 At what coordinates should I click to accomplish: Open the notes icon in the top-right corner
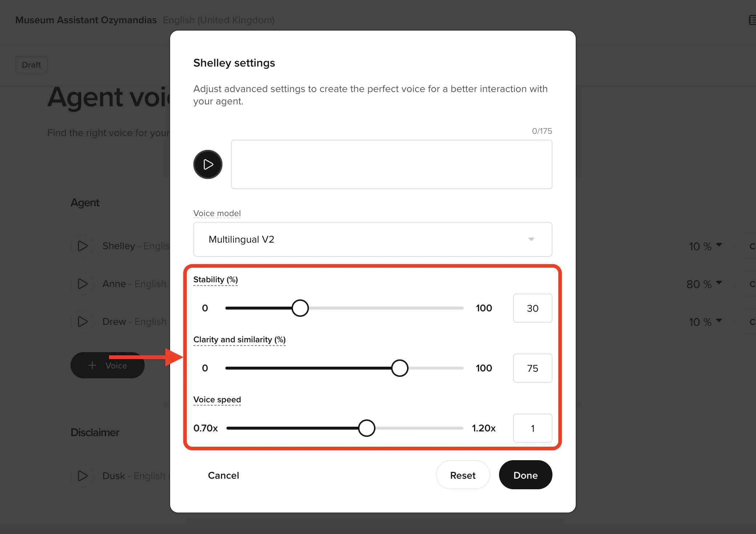click(752, 20)
